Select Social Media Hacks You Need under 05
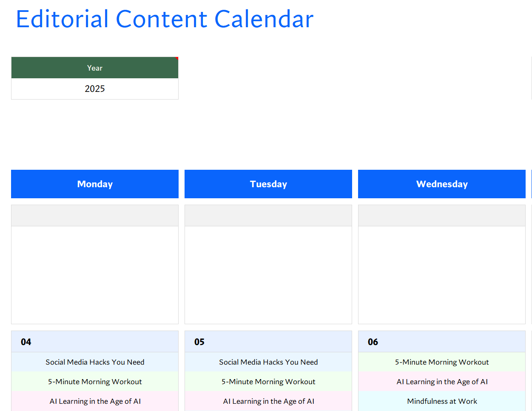532x411 pixels. 268,362
